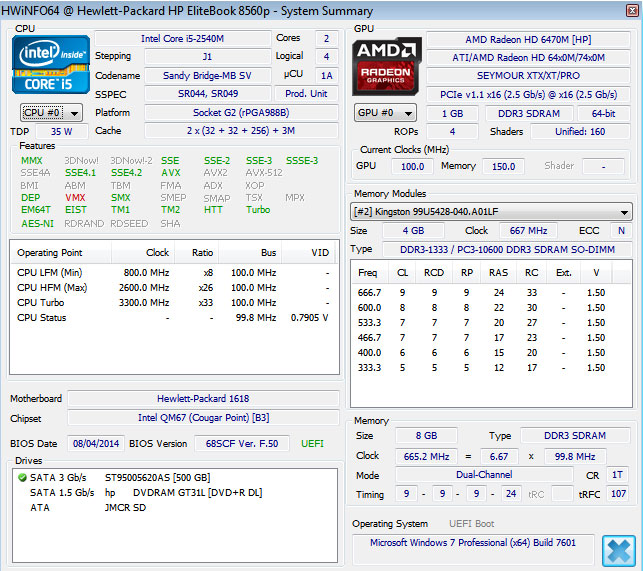The width and height of the screenshot is (643, 571).
Task: Click the Intel Core i5 logo
Action: [51, 65]
